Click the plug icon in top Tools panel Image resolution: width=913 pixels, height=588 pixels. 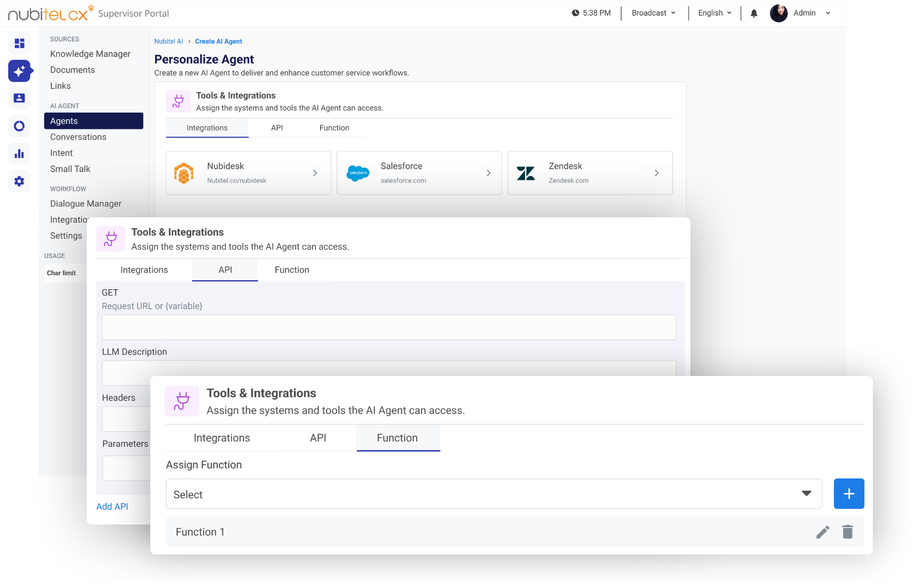(178, 101)
